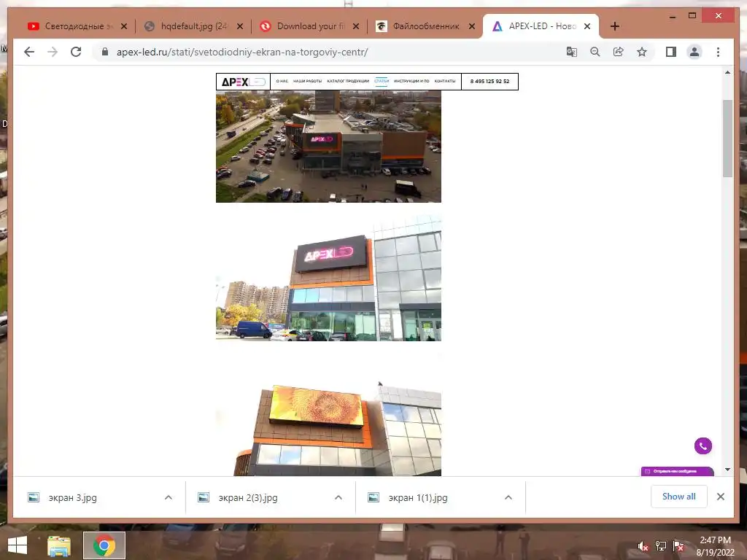This screenshot has height=560, width=747.
Task: Click the Chrome taskbar icon
Action: pos(104,545)
